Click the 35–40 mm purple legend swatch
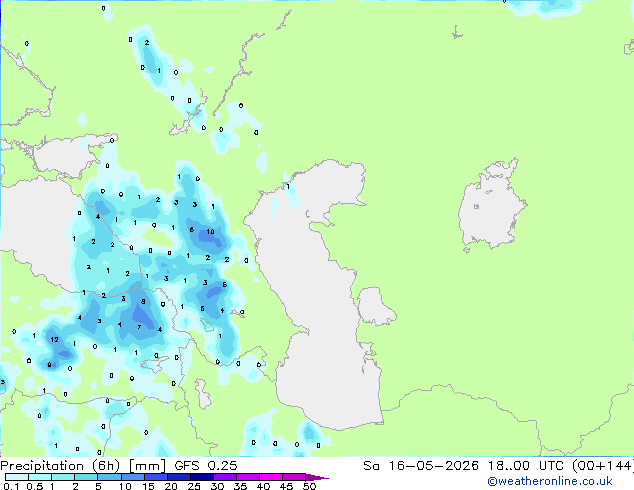 [x=247, y=477]
